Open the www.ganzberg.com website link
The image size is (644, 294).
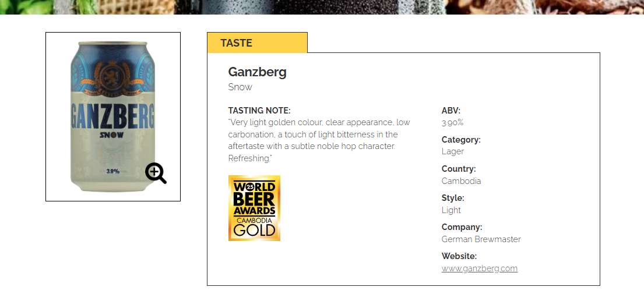(x=480, y=268)
